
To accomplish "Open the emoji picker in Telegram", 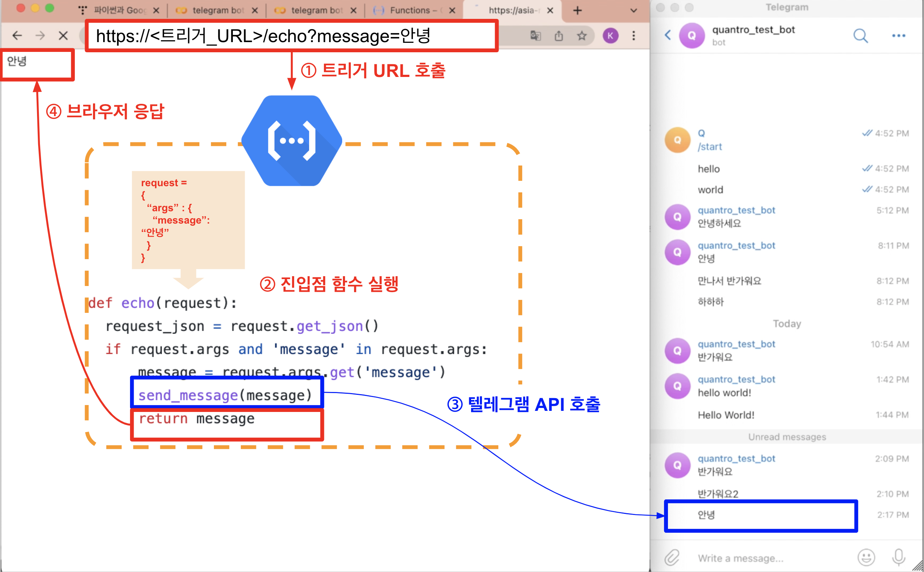I will (866, 557).
